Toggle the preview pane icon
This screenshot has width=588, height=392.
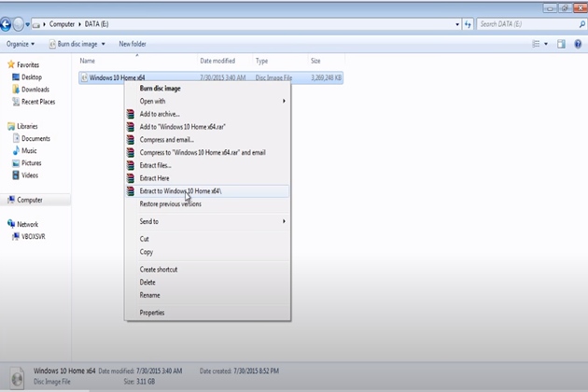click(561, 44)
